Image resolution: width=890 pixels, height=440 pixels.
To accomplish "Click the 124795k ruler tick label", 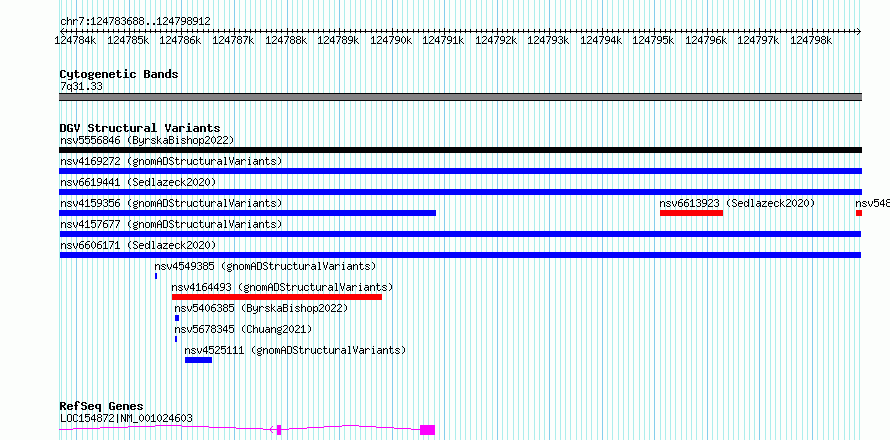I will coord(653,40).
